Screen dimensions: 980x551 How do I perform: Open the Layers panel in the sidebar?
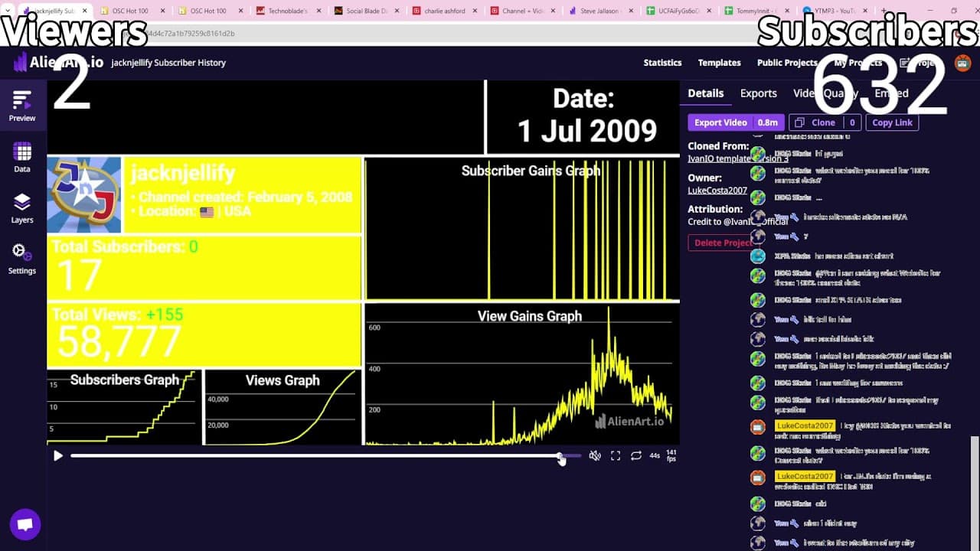[x=22, y=208]
